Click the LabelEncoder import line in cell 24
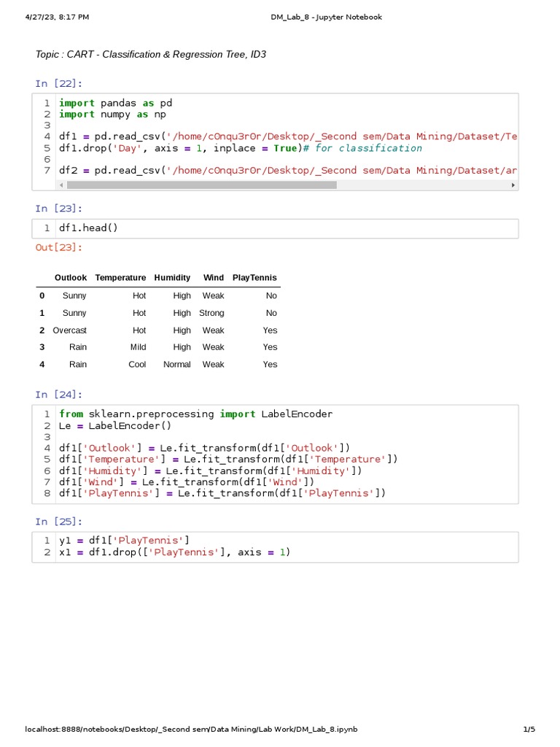 click(195, 414)
